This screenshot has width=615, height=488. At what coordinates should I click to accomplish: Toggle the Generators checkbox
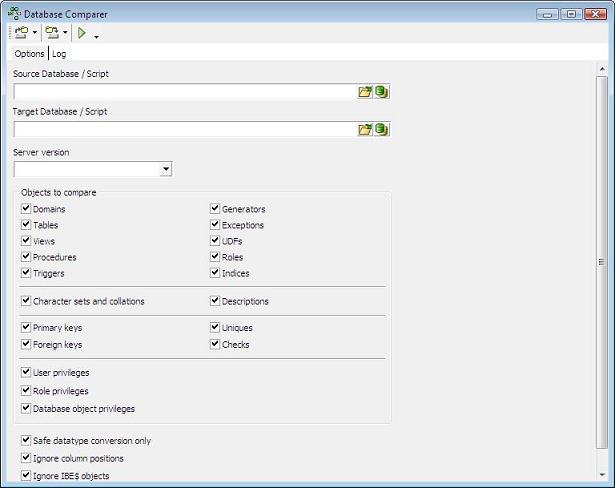click(x=215, y=209)
